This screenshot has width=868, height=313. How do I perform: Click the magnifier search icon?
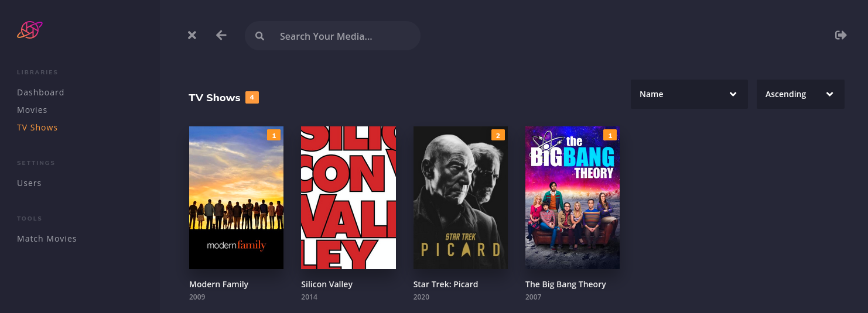tap(260, 36)
